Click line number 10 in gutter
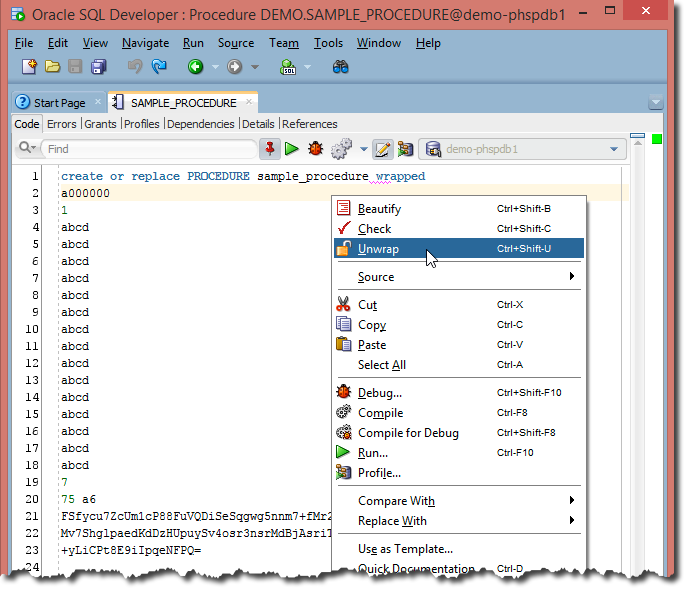Screen dimensions: 684x589 pyautogui.click(x=32, y=329)
